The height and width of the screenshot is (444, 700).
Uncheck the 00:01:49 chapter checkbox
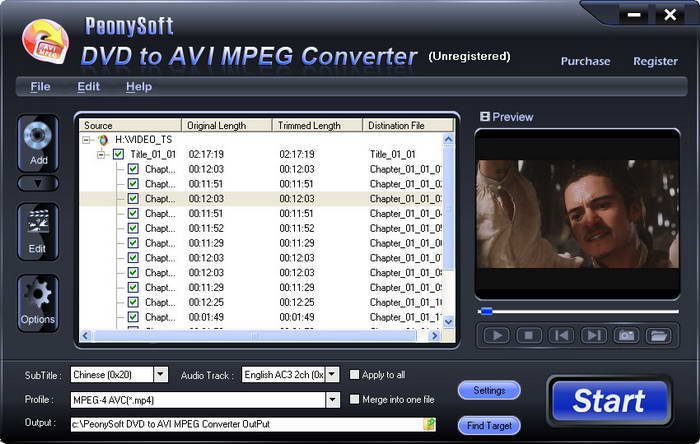click(133, 317)
